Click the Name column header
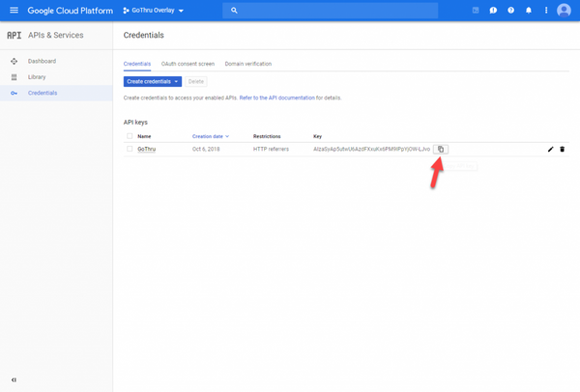 tap(144, 136)
